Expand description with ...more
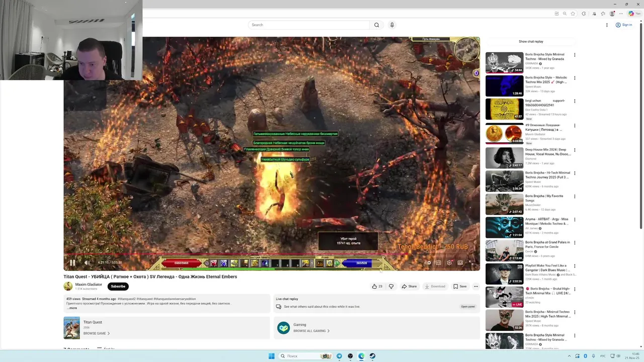The image size is (644, 362). [72, 308]
